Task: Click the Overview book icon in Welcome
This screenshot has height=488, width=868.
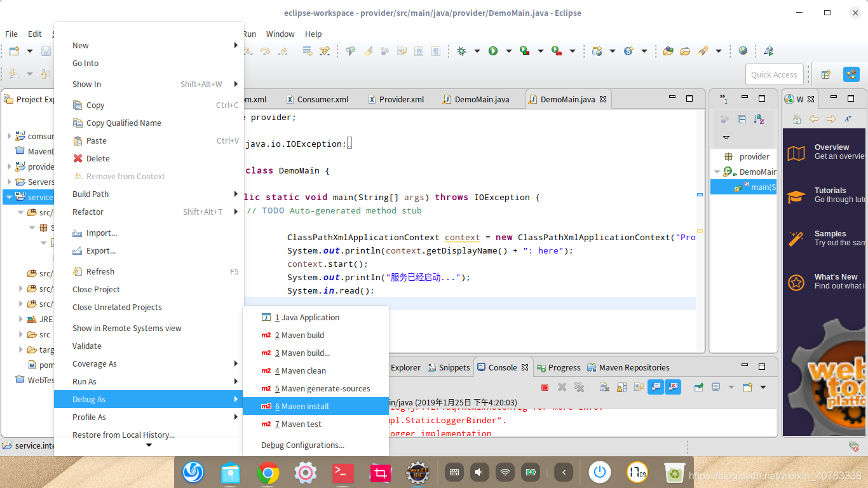Action: pyautogui.click(x=796, y=153)
